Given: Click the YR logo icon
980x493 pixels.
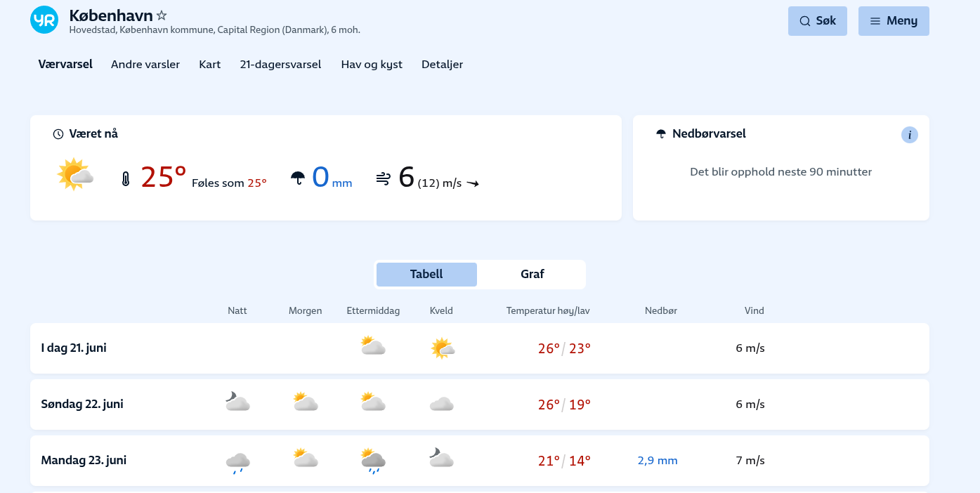Looking at the screenshot, I should tap(44, 20).
